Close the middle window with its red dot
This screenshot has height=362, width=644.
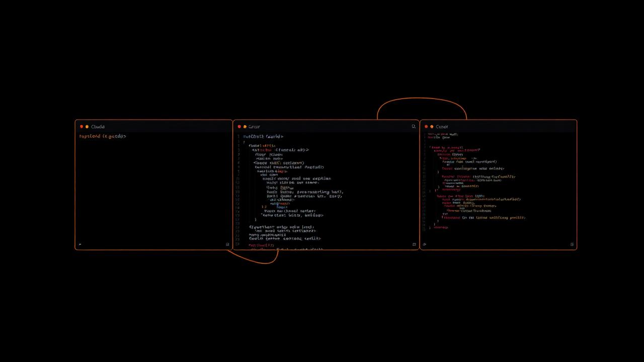pos(239,127)
